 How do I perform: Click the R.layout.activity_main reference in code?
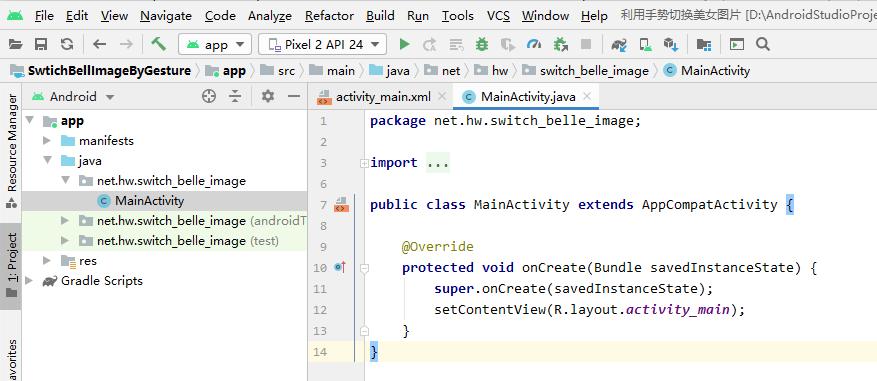[642, 309]
